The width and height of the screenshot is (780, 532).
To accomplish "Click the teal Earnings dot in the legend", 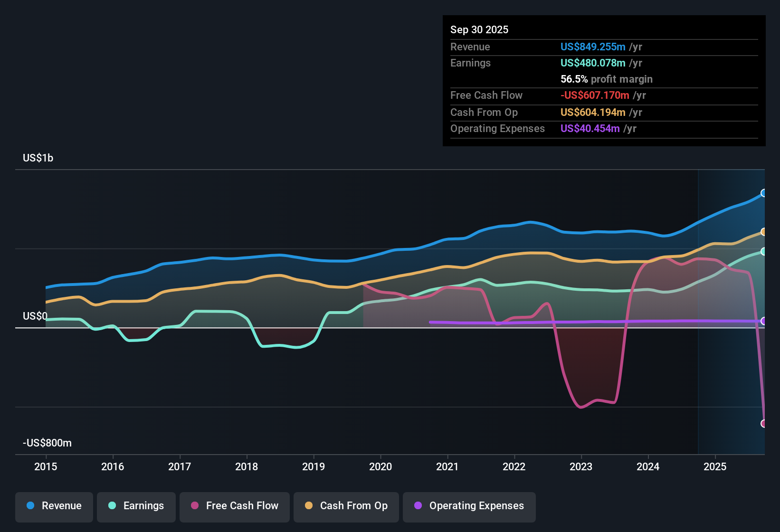I will tap(112, 506).
